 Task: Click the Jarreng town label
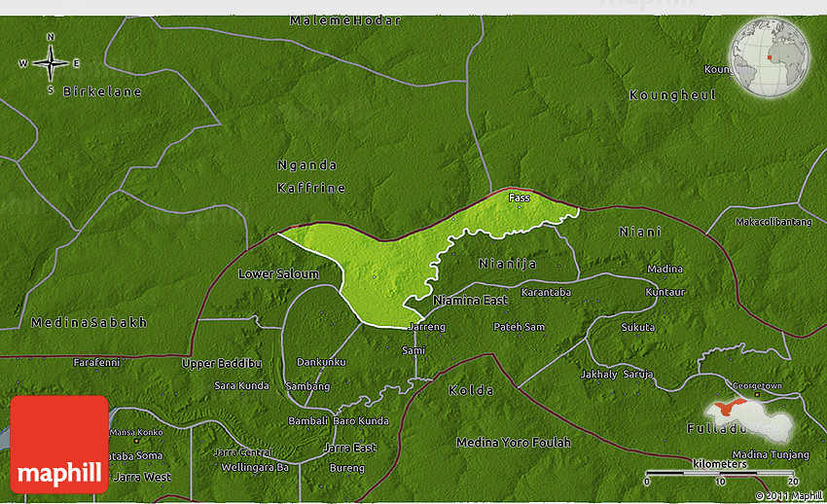[x=426, y=327]
